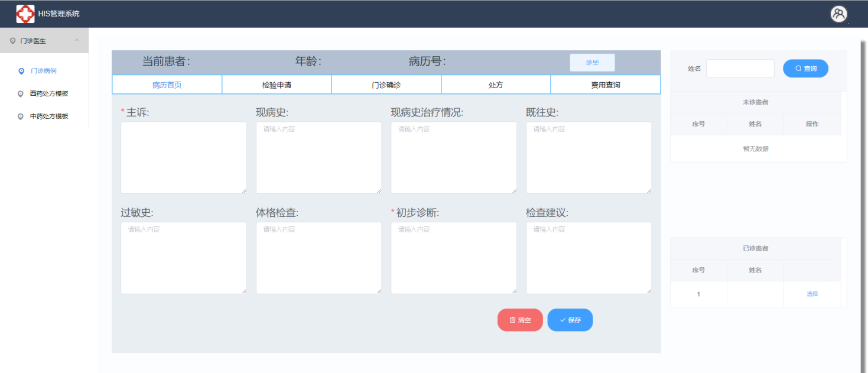Switch to the 门诊确诊 tab
The width and height of the screenshot is (868, 373).
pos(386,85)
